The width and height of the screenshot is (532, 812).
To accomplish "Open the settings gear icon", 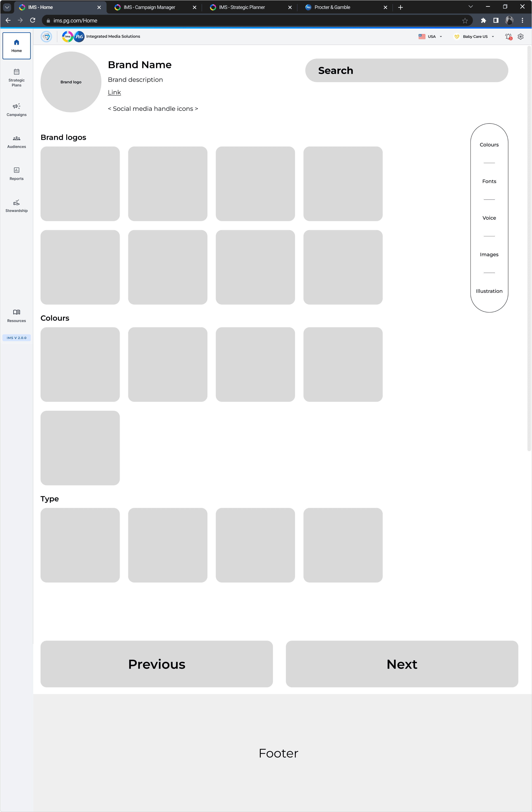I will pos(520,36).
